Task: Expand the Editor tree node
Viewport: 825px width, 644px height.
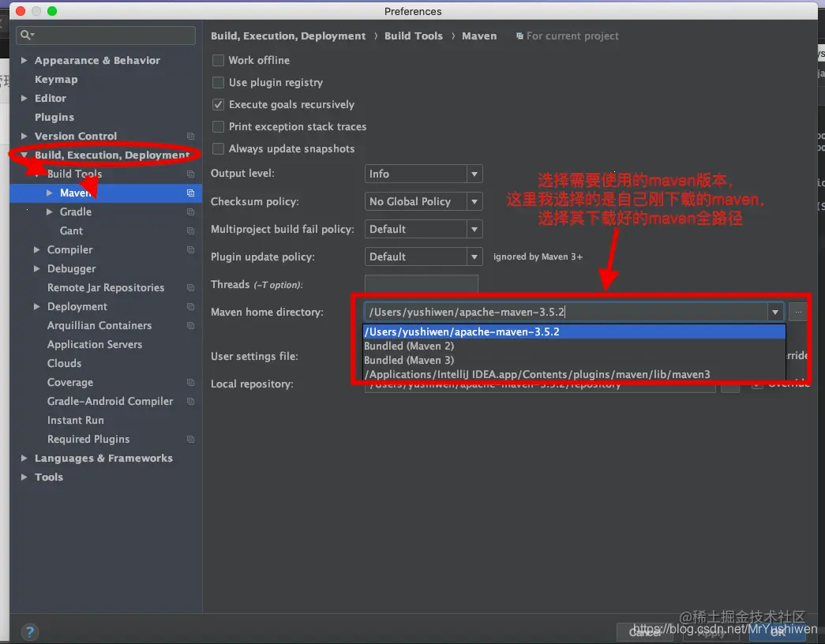Action: coord(24,99)
